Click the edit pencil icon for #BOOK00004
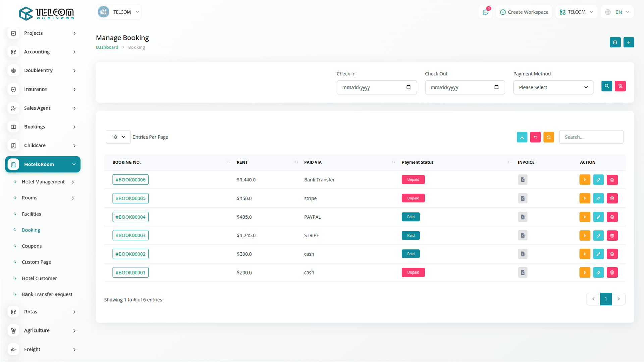The image size is (644, 362). click(598, 217)
